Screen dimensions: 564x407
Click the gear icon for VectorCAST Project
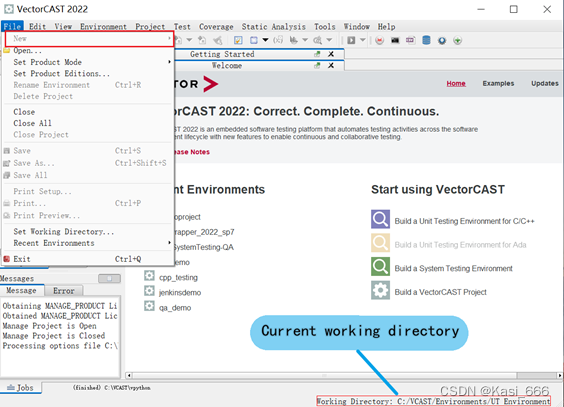(x=381, y=291)
